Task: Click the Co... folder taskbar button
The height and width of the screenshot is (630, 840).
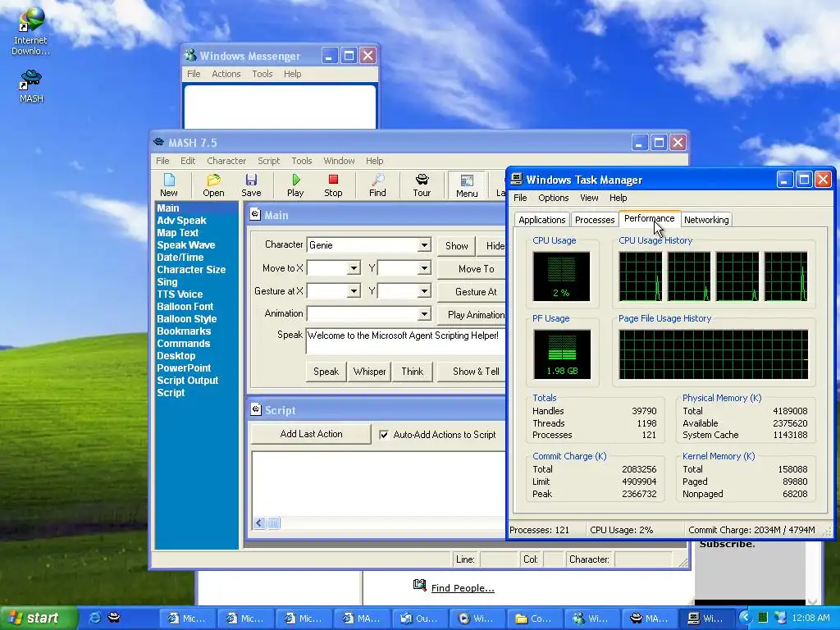Action: pos(533,619)
